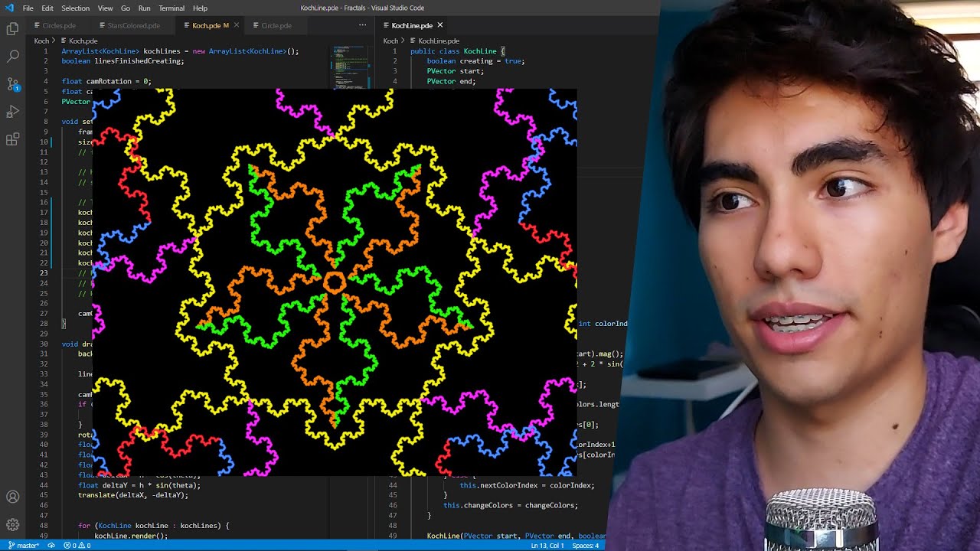Click 'PVector start;' line in right editor

pos(455,71)
